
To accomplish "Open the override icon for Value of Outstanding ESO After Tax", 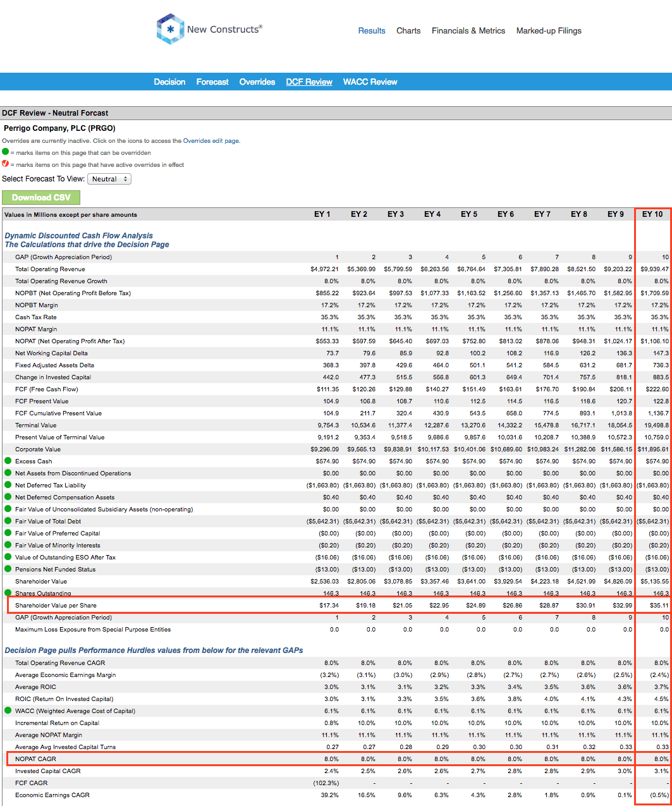I will [x=8, y=557].
